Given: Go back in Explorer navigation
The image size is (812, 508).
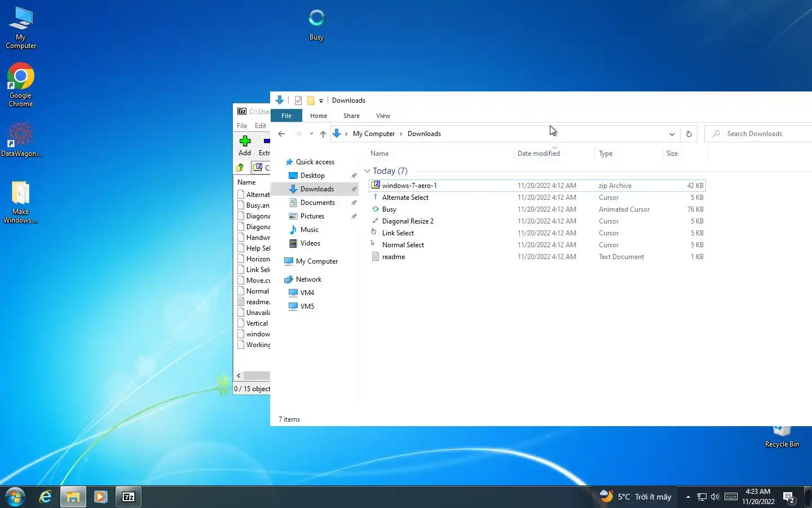Looking at the screenshot, I should (281, 134).
